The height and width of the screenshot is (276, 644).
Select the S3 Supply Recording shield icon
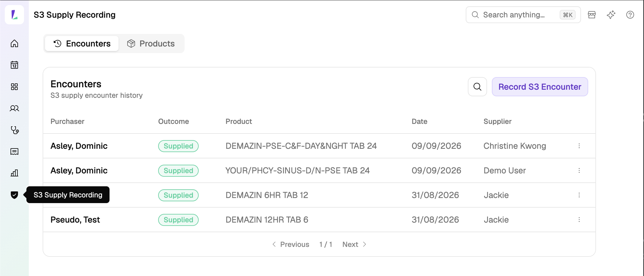click(14, 195)
